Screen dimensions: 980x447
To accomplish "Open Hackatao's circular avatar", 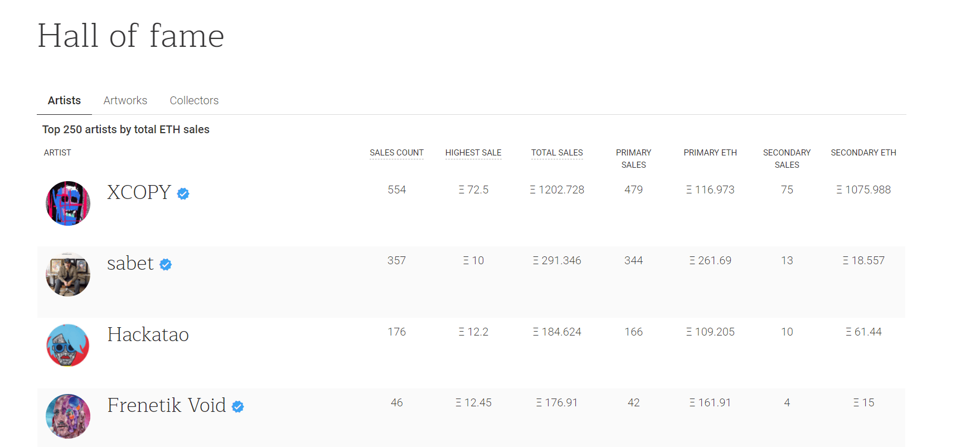I will [68, 346].
